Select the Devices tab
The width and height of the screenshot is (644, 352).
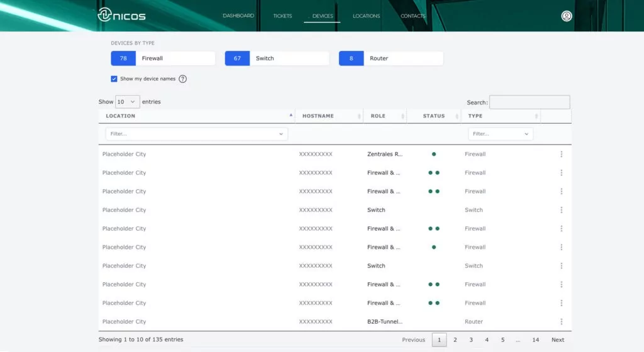point(323,16)
